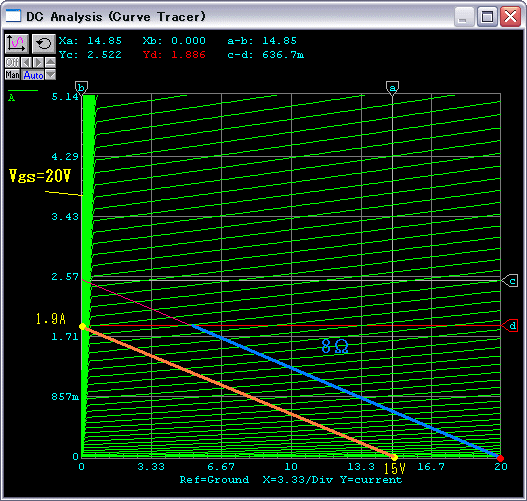Image resolution: width=527 pixels, height=501 pixels.
Task: Click the Xa: 14.85 readout
Action: pyautogui.click(x=90, y=41)
